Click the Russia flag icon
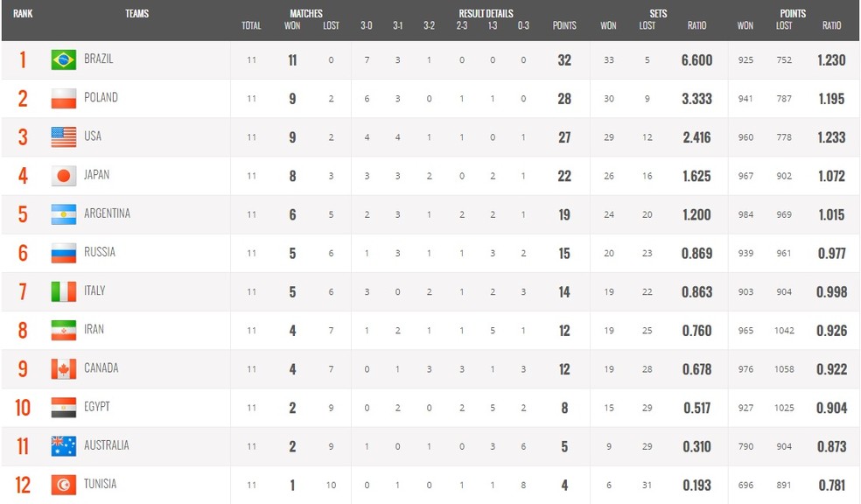Screen dimensions: 861x504 click(x=64, y=253)
